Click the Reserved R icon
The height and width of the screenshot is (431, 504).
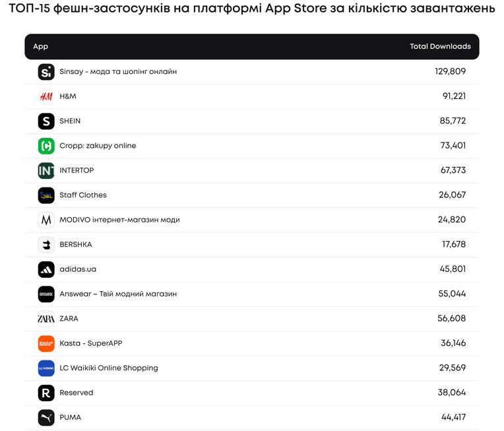(x=46, y=393)
